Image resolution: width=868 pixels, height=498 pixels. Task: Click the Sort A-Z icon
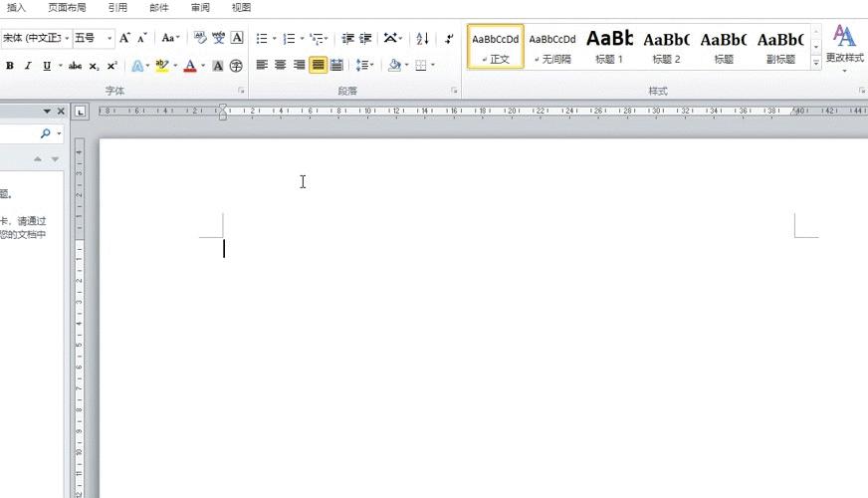click(x=422, y=38)
